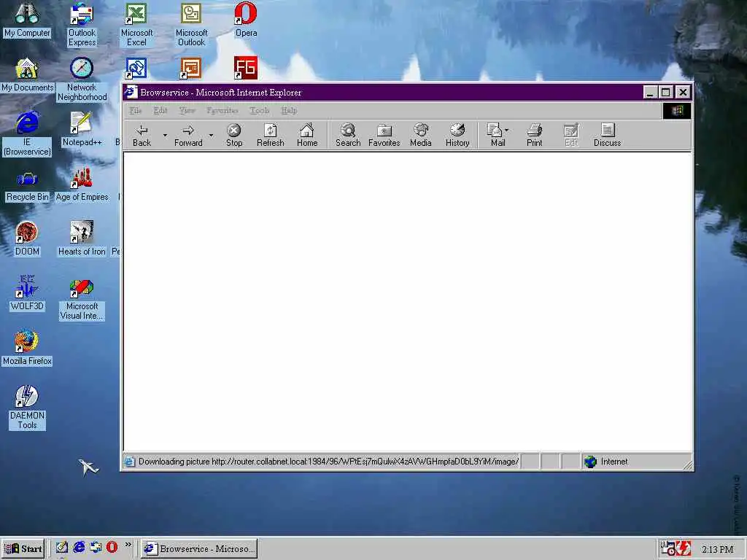Select the My Documents desktop icon
747x560 pixels.
point(27,75)
